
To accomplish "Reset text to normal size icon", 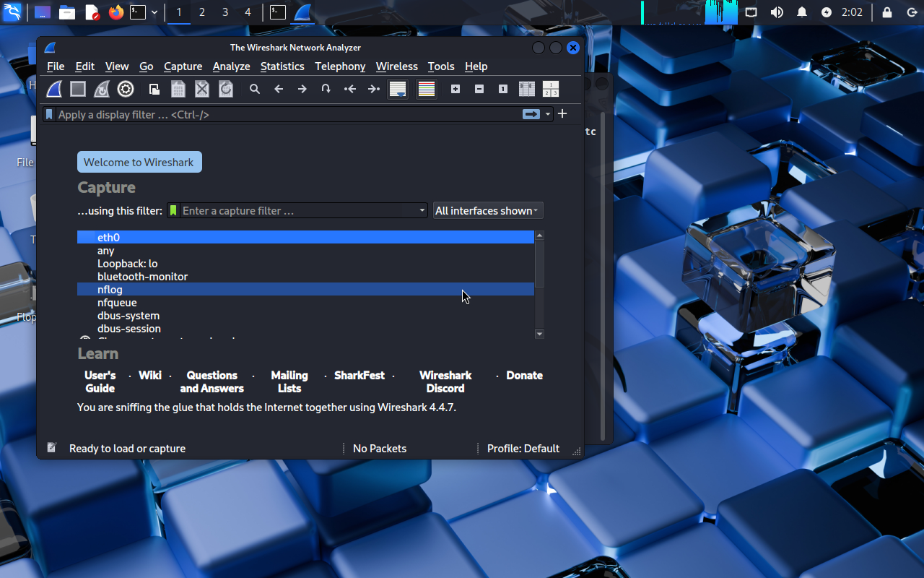I will pos(503,89).
